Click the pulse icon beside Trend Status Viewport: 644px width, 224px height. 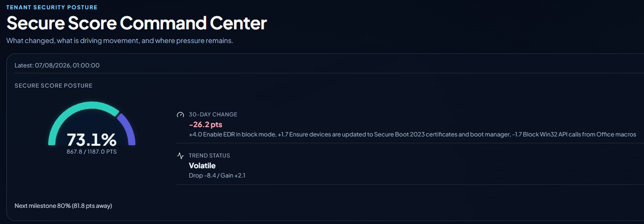click(x=180, y=156)
